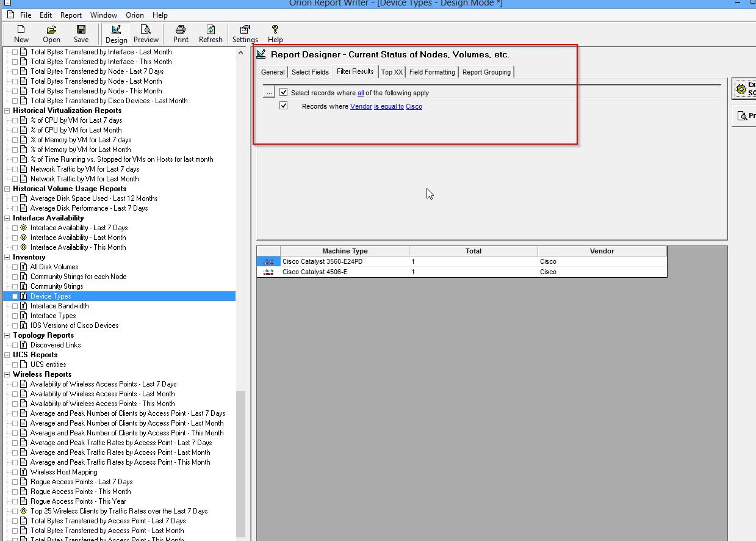
Task: Tick the Interface Bandwidth checkbox
Action: pos(15,306)
